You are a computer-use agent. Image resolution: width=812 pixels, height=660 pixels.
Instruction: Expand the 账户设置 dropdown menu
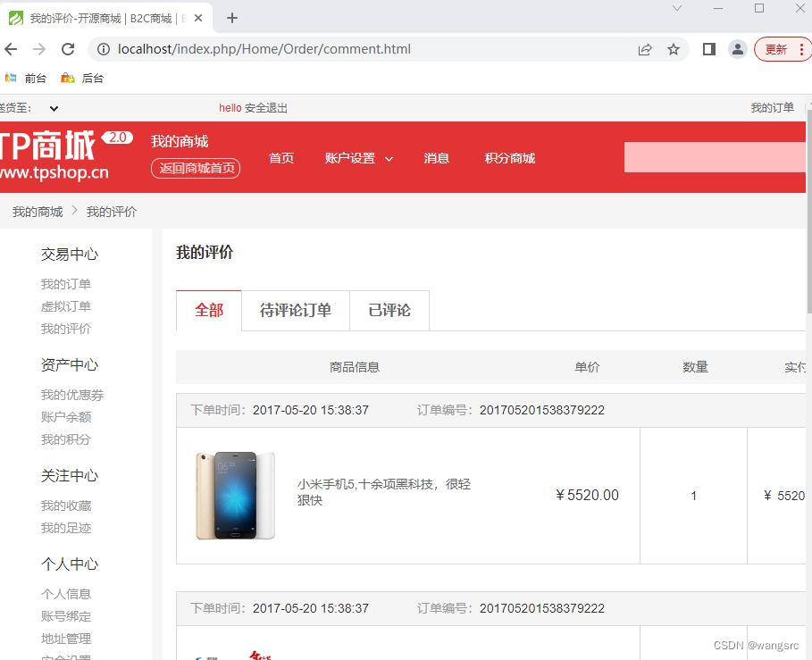pos(358,158)
